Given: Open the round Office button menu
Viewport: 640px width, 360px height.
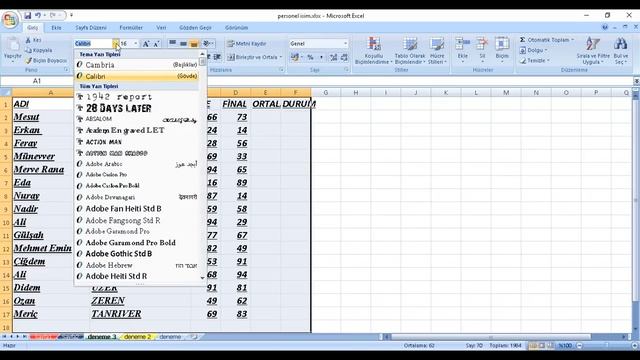Looking at the screenshot, I should [x=10, y=19].
